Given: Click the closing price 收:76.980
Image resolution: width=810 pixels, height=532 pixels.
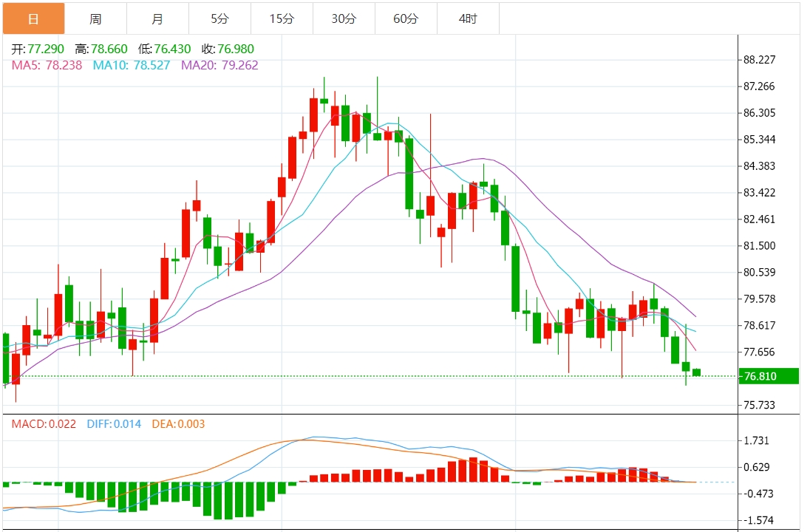Looking at the screenshot, I should coord(228,49).
